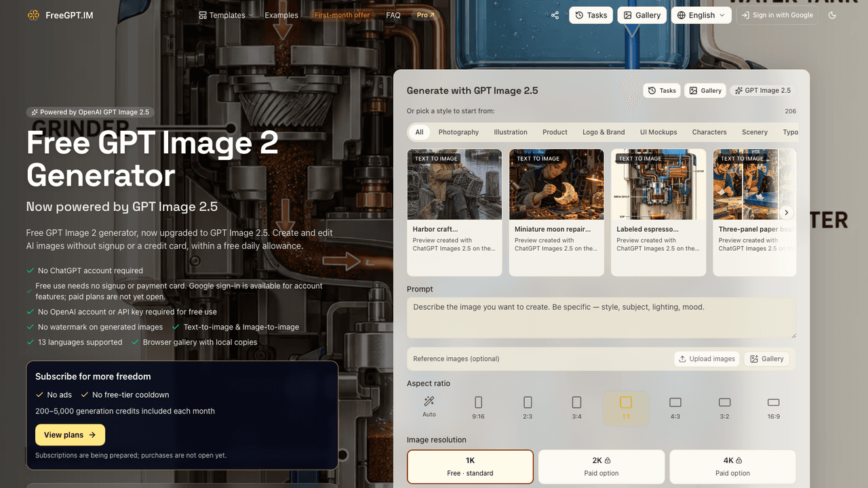The image size is (868, 488).
Task: Click the View plans button
Action: click(70, 435)
